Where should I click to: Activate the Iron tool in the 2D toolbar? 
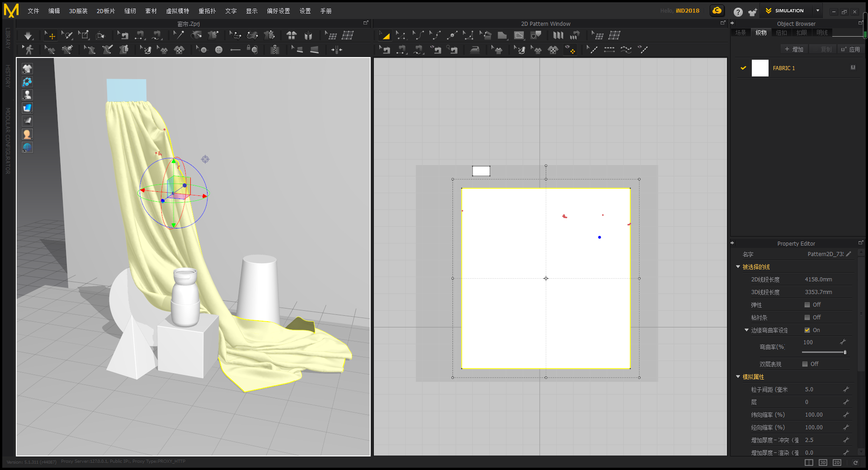click(475, 50)
